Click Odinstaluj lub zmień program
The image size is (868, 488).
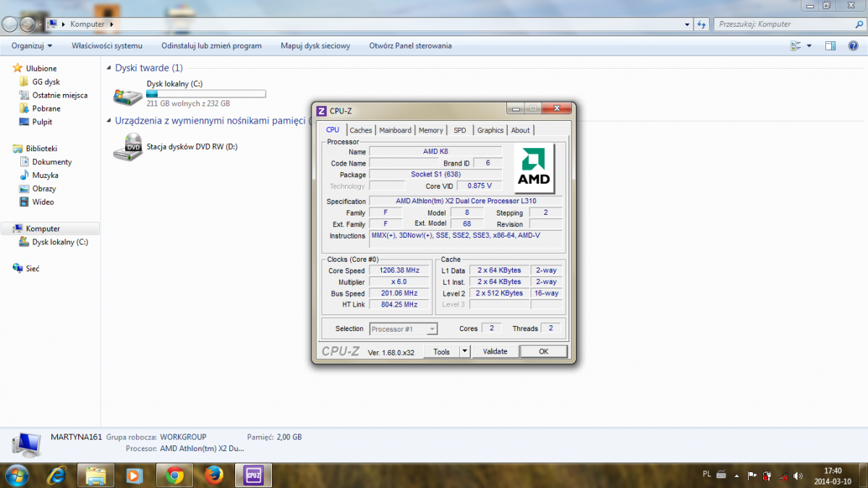(x=211, y=46)
